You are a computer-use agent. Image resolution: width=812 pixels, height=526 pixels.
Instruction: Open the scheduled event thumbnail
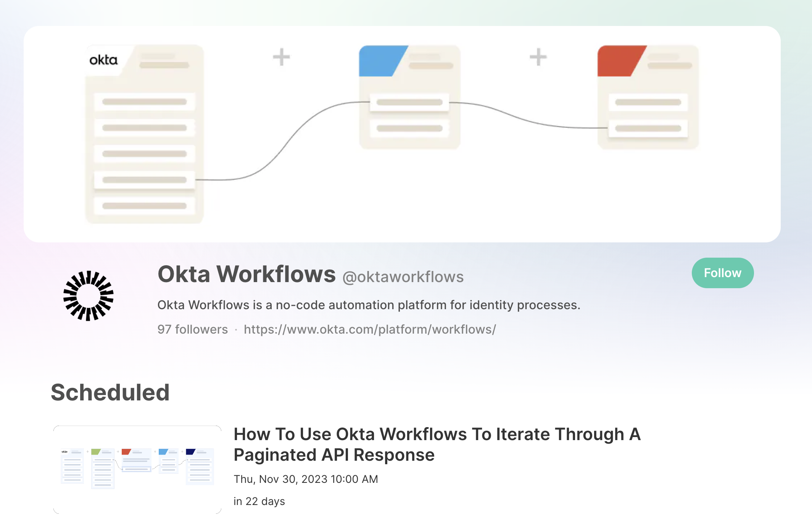[137, 470]
